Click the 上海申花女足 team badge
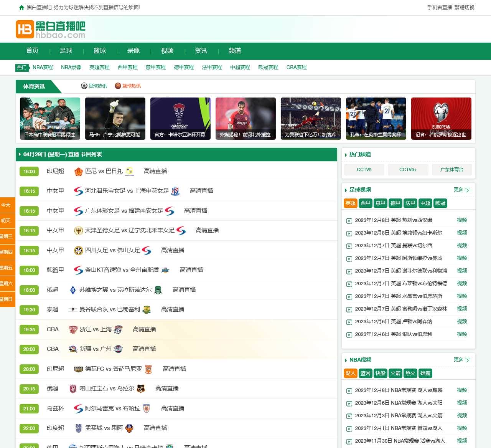 (175, 191)
